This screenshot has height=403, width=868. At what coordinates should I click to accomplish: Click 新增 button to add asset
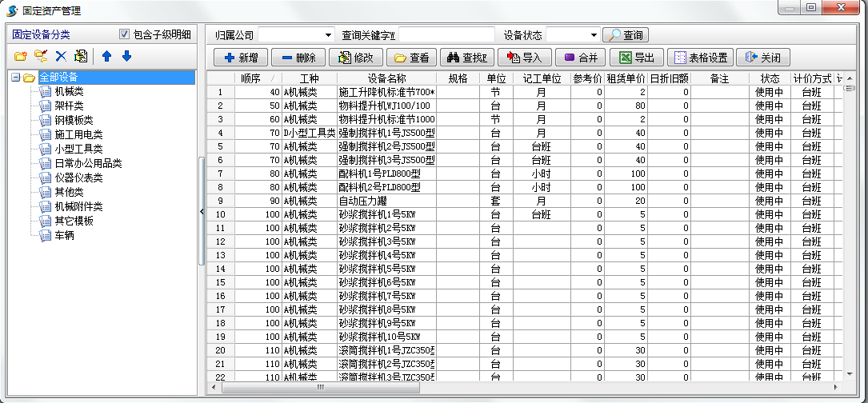pos(241,58)
